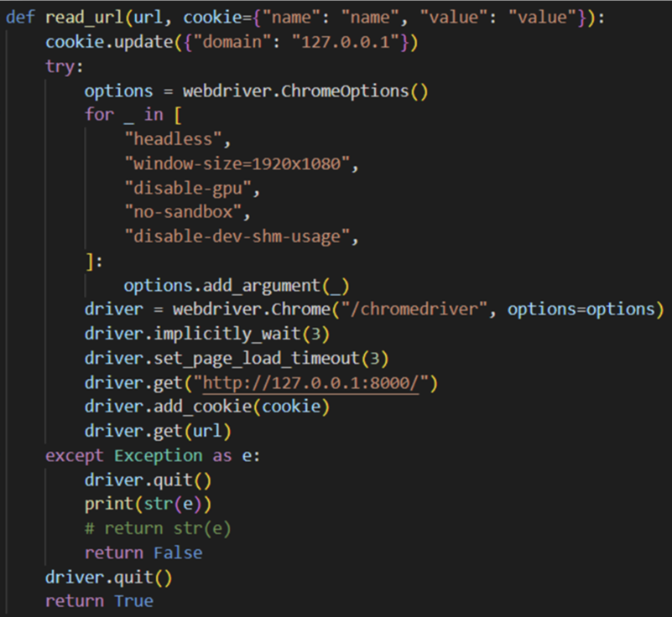
Task: Click the except keyword
Action: (x=75, y=456)
